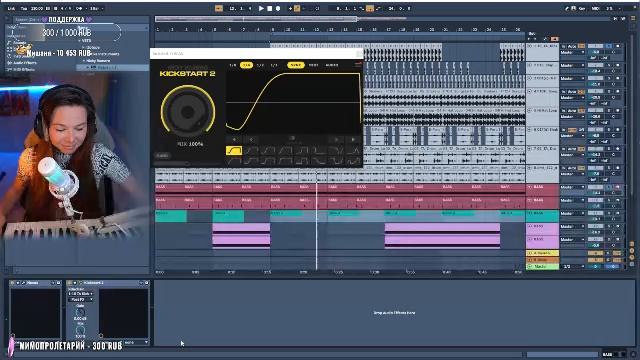
Task: Save the Kickstart 2 device preset icon
Action: pos(147,282)
